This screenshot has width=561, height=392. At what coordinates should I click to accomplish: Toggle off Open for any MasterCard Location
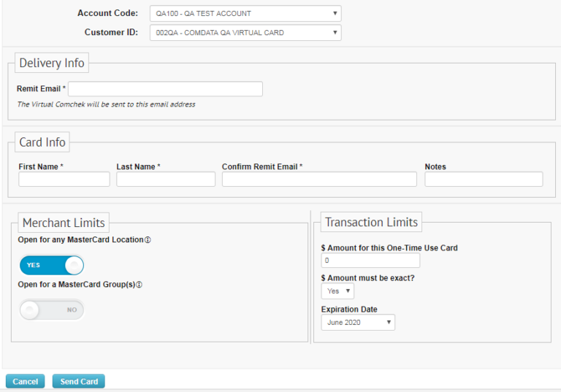click(x=52, y=265)
